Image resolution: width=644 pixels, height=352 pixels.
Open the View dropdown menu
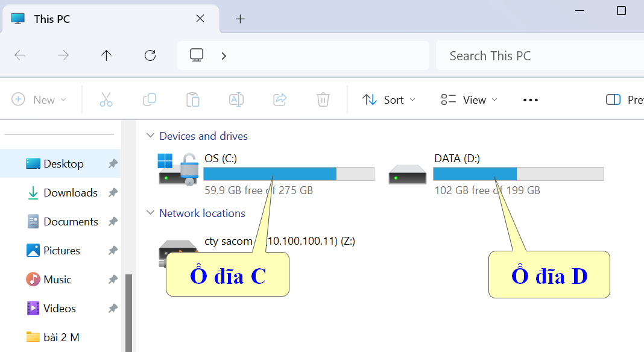click(x=469, y=100)
